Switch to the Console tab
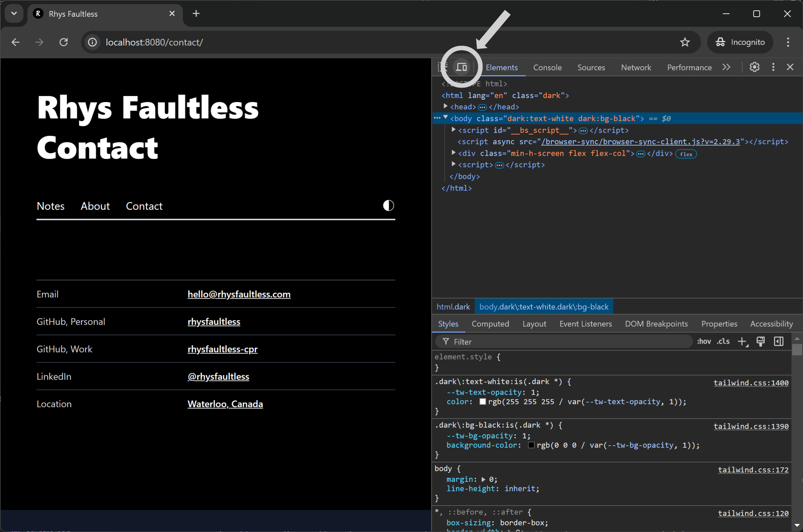The width and height of the screenshot is (803, 532). (x=547, y=68)
